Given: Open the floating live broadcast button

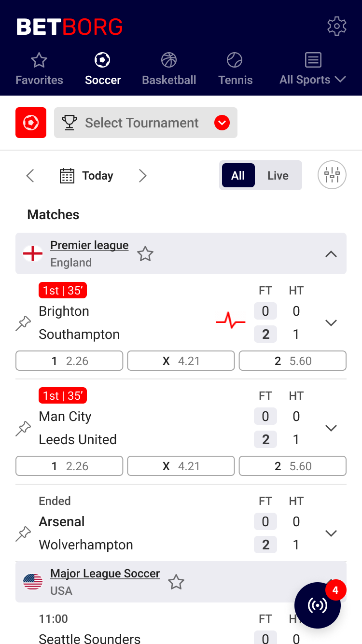Looking at the screenshot, I should 318,605.
